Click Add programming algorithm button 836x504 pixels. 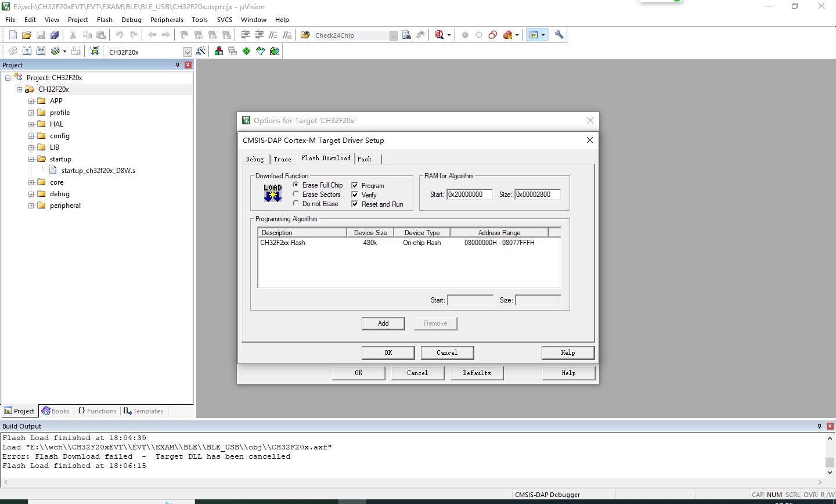[x=383, y=323]
